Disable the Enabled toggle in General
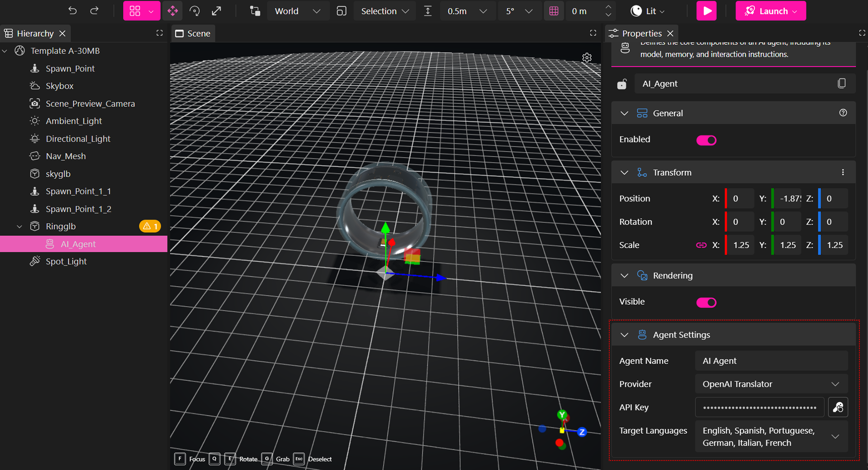Viewport: 868px width, 470px height. coord(706,140)
